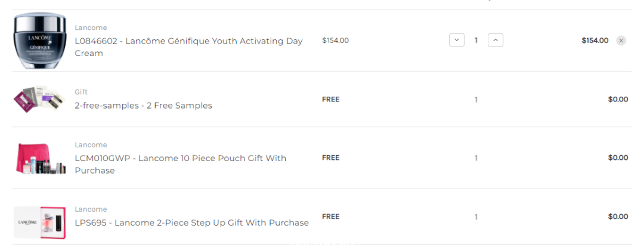Screen dimensions: 644x250
Task: Select the Gift brand label above Free Samples
Action: coord(81,92)
